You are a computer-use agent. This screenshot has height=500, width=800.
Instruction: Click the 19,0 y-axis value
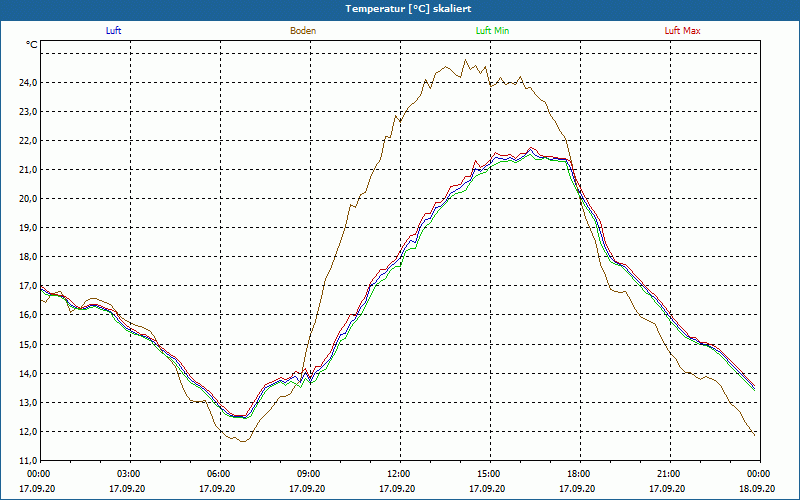tap(29, 228)
